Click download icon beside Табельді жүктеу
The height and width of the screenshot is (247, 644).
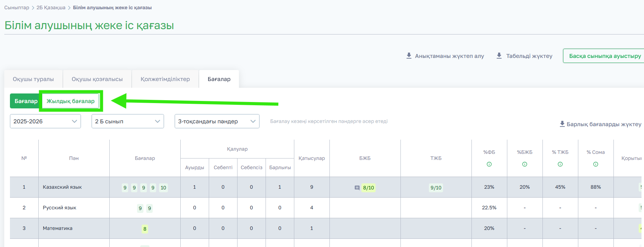point(499,56)
